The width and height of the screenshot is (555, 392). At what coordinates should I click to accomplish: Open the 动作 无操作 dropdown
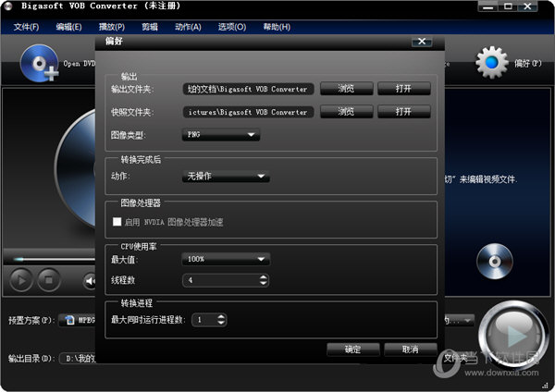226,176
